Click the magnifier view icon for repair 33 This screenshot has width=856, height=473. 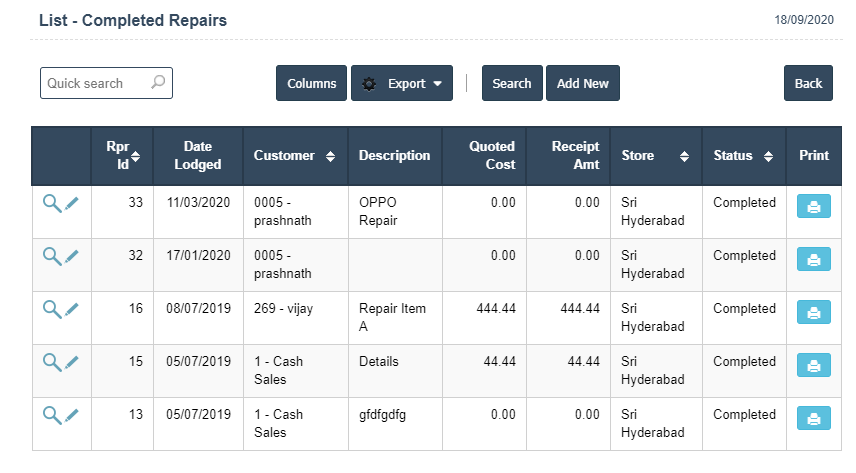click(51, 204)
